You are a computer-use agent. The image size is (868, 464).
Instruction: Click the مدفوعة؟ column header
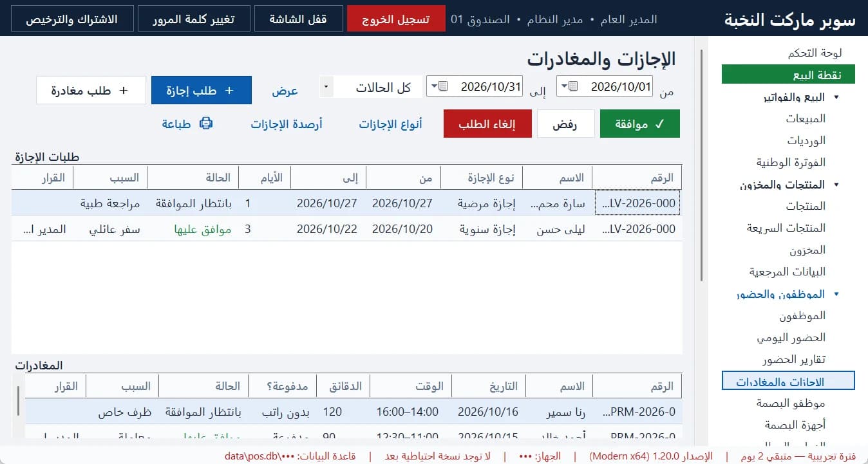click(x=283, y=386)
